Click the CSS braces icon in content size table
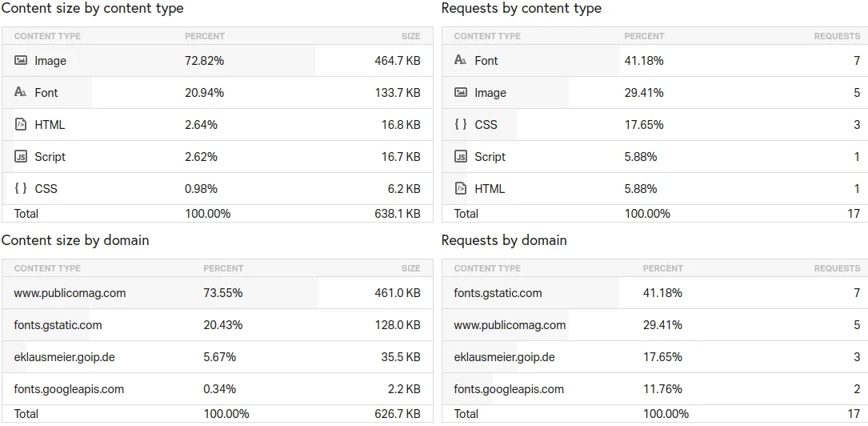Viewport: 868px width, 426px height. (x=21, y=189)
